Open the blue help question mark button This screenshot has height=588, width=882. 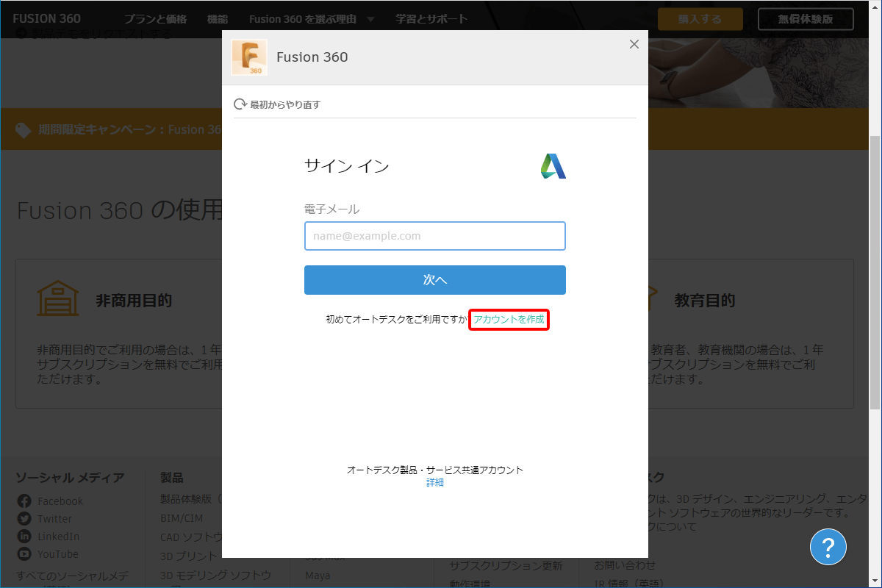tap(828, 546)
